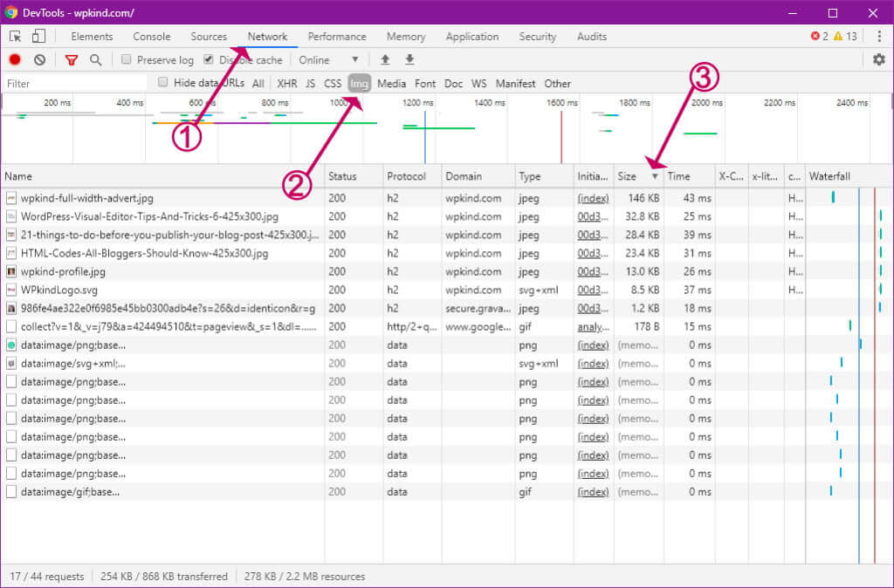Click the export HAR download arrow
The image size is (894, 588).
pyautogui.click(x=409, y=60)
